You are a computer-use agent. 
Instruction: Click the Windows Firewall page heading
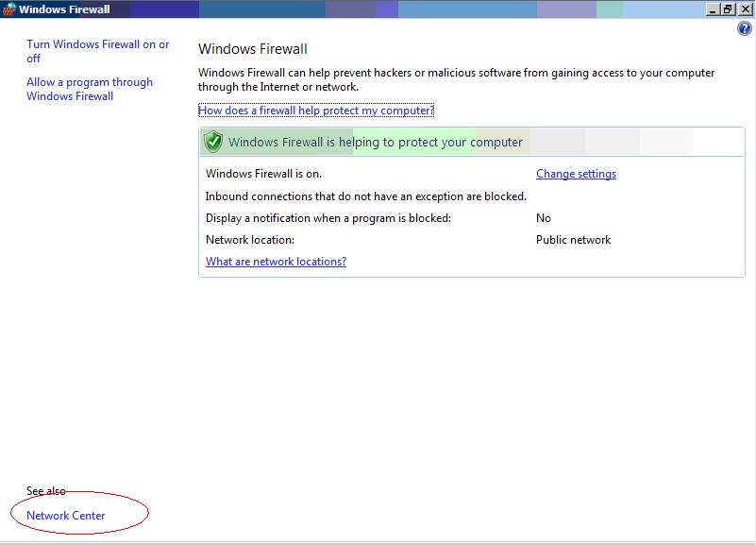(253, 49)
